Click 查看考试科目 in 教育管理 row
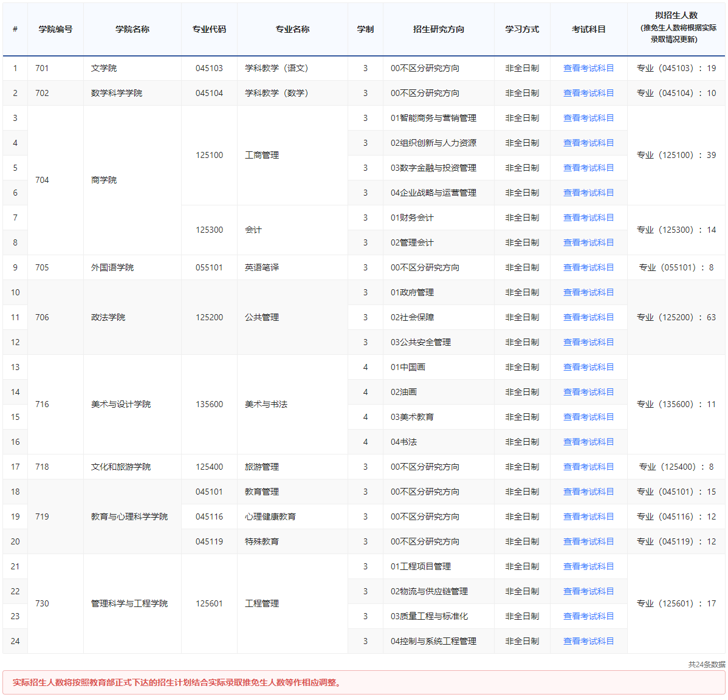This screenshot has width=728, height=700. coord(588,492)
